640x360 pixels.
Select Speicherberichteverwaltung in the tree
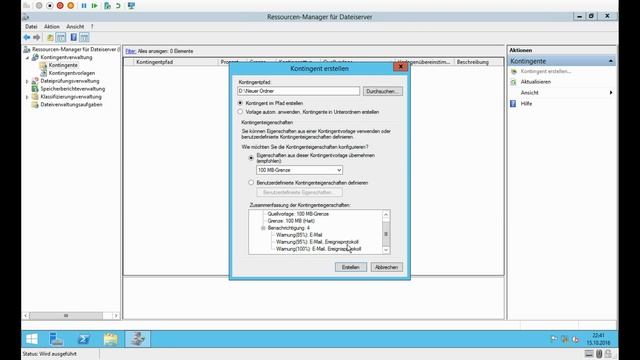click(x=73, y=89)
